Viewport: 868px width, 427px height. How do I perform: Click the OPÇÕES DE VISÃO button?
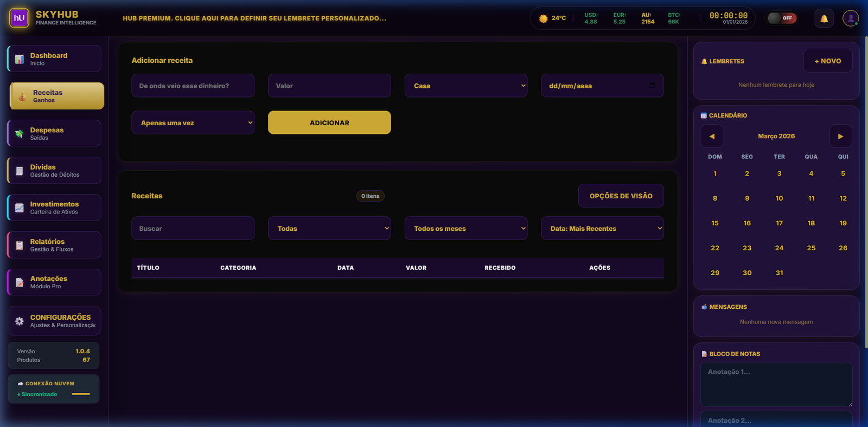(621, 196)
